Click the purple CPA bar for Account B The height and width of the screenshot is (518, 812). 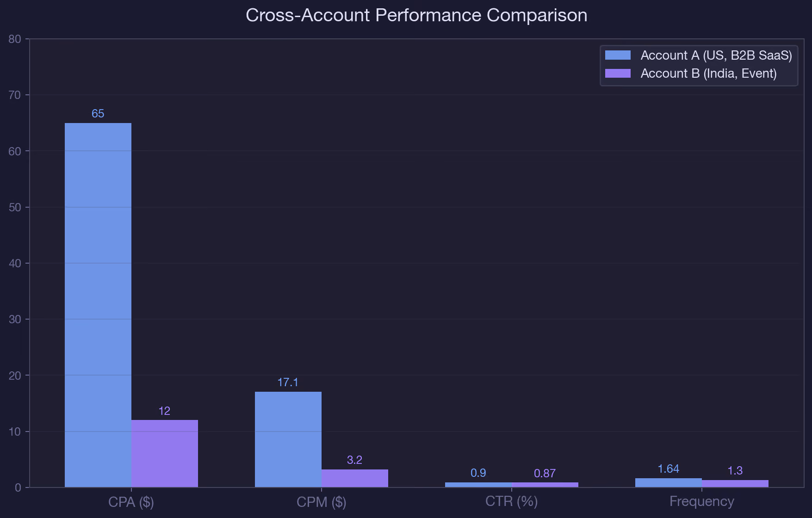tap(165, 453)
